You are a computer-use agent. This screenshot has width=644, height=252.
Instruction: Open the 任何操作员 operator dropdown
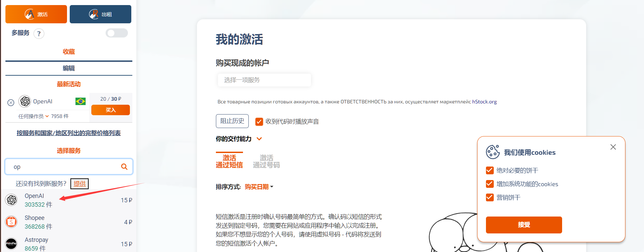pos(33,116)
